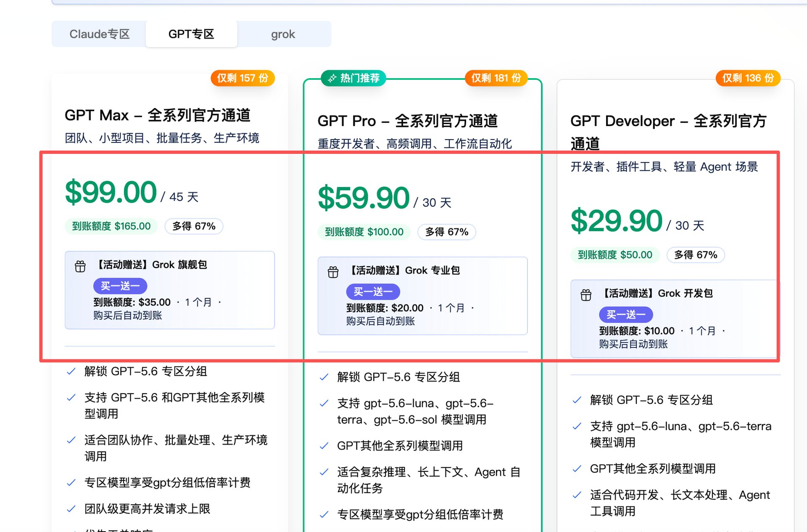Click the 仅剩 157 份 stock badge

[243, 78]
